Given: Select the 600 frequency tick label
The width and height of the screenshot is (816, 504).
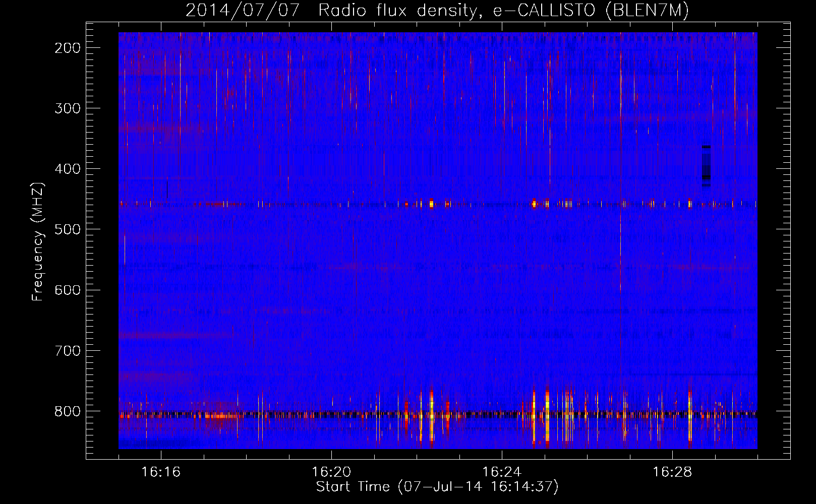Looking at the screenshot, I should (x=67, y=290).
